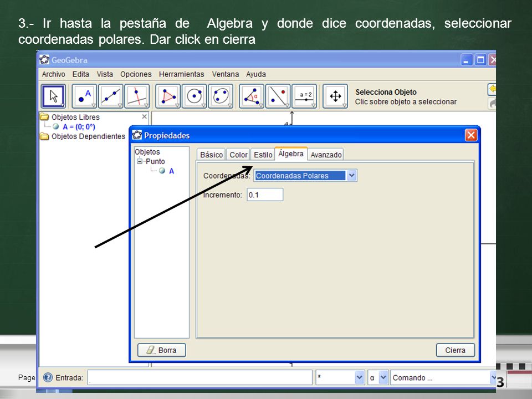
Task: Select Punto node in the Objetos tree
Action: click(155, 161)
